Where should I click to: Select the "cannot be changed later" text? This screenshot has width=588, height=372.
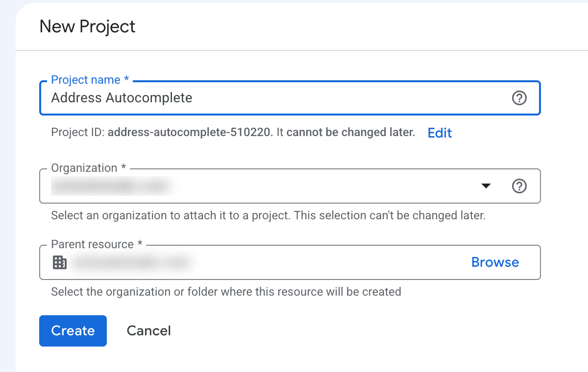coord(350,132)
